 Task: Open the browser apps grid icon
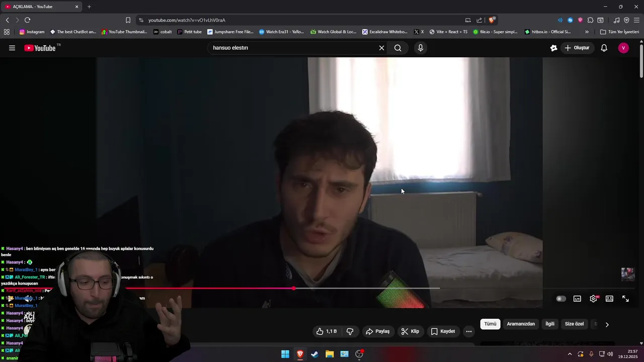[7, 32]
